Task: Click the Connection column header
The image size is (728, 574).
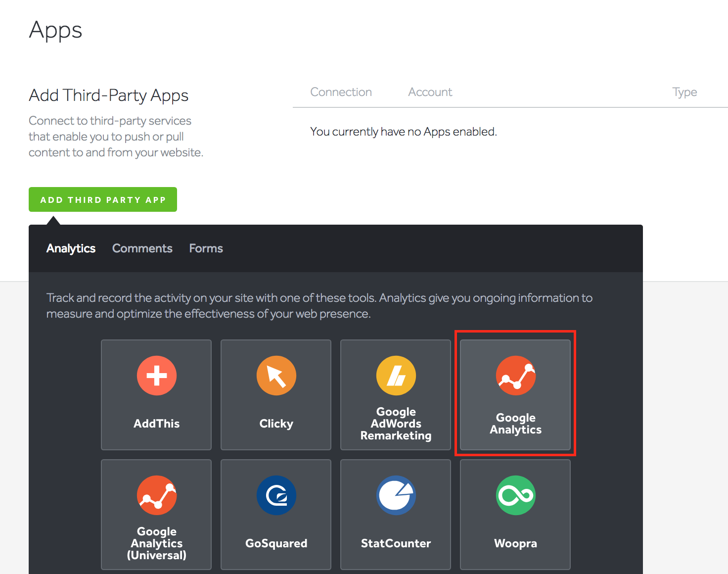Action: point(341,92)
